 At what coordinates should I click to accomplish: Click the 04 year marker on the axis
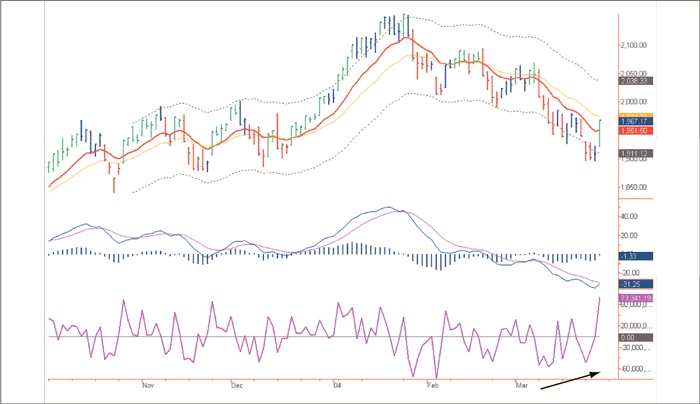click(x=338, y=384)
